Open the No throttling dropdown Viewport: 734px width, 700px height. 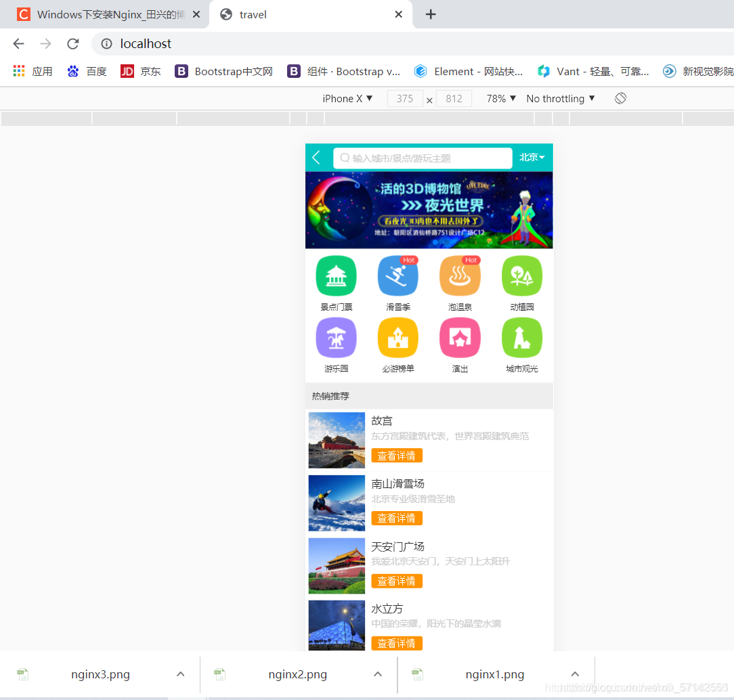(561, 98)
